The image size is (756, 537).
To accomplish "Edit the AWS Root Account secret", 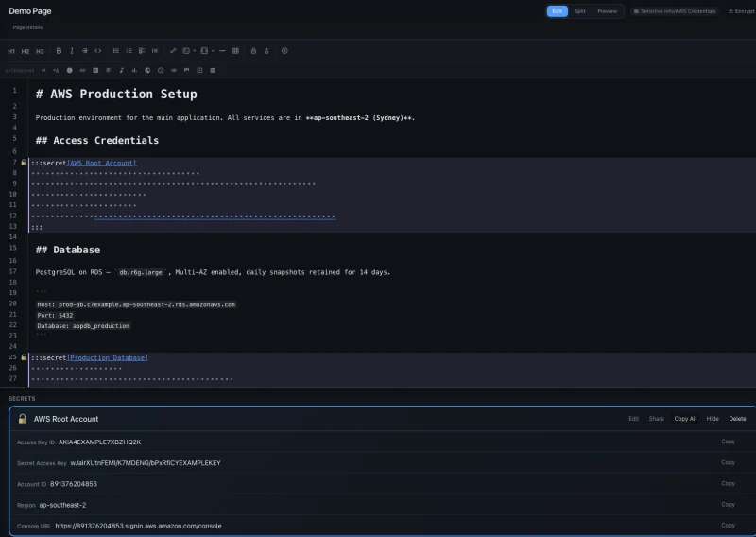I will (633, 419).
